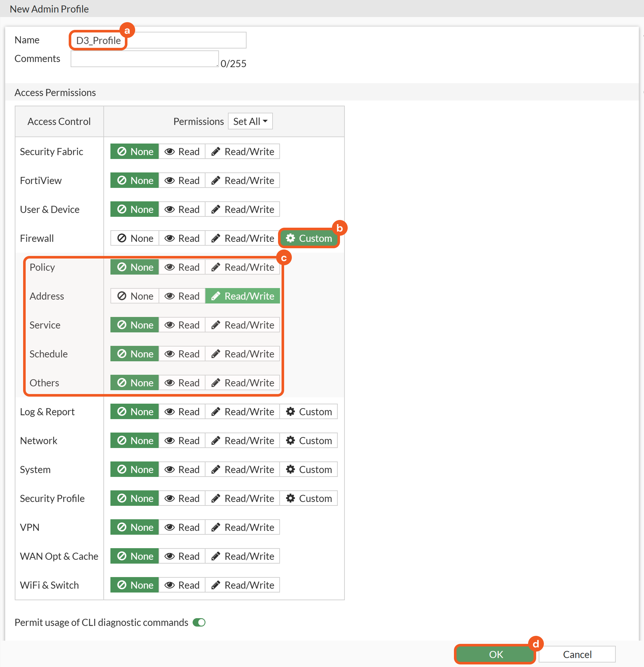
Task: Click the Custom gear for Network
Action: coord(308,441)
